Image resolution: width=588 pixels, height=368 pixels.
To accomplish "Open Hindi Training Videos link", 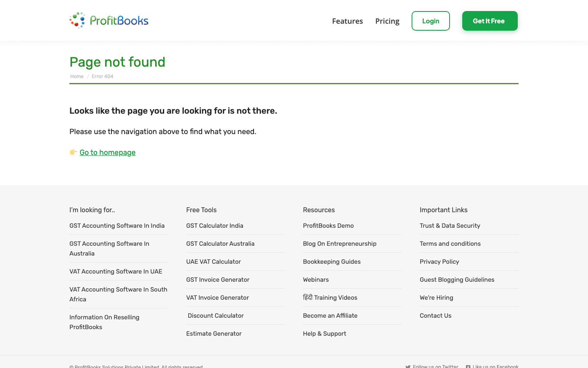I will [x=330, y=298].
